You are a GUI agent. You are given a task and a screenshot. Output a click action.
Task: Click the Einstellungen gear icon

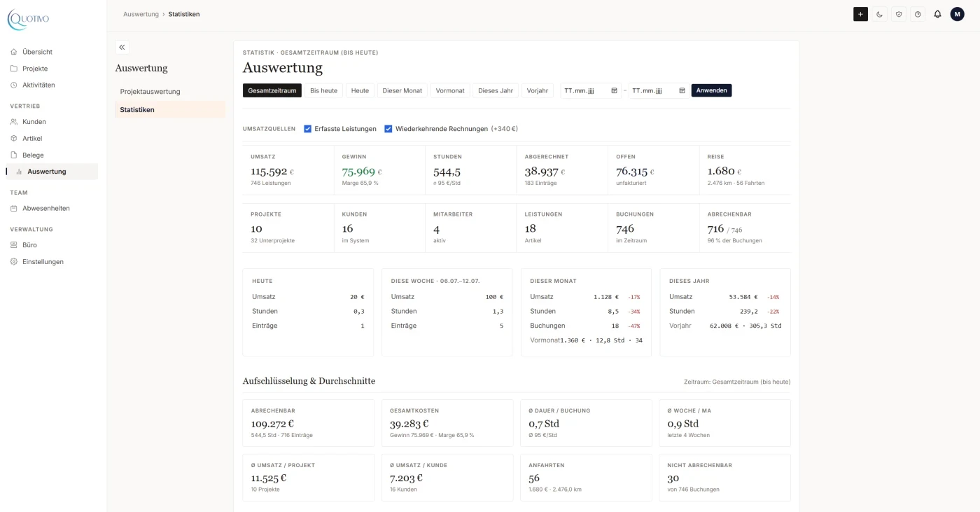tap(14, 262)
